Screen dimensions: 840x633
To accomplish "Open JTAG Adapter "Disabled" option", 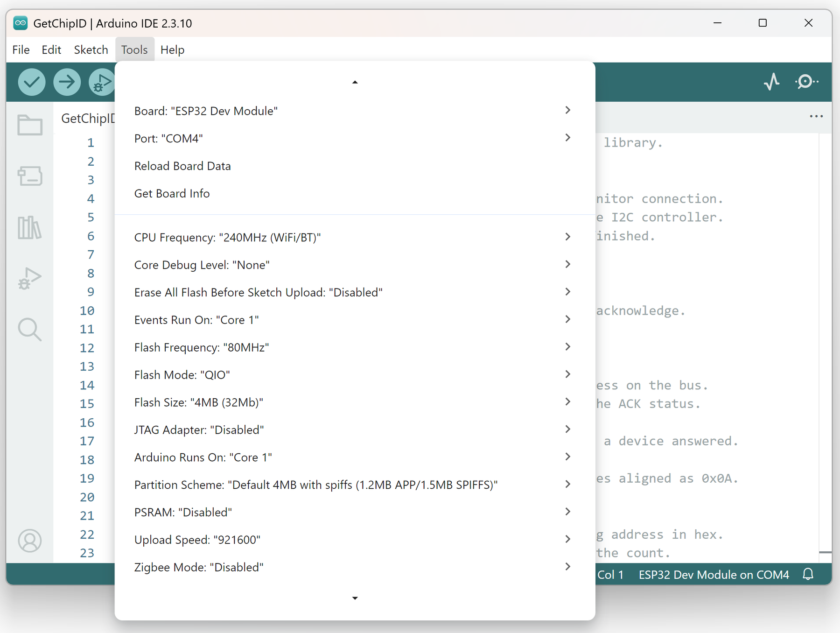I will click(x=355, y=430).
